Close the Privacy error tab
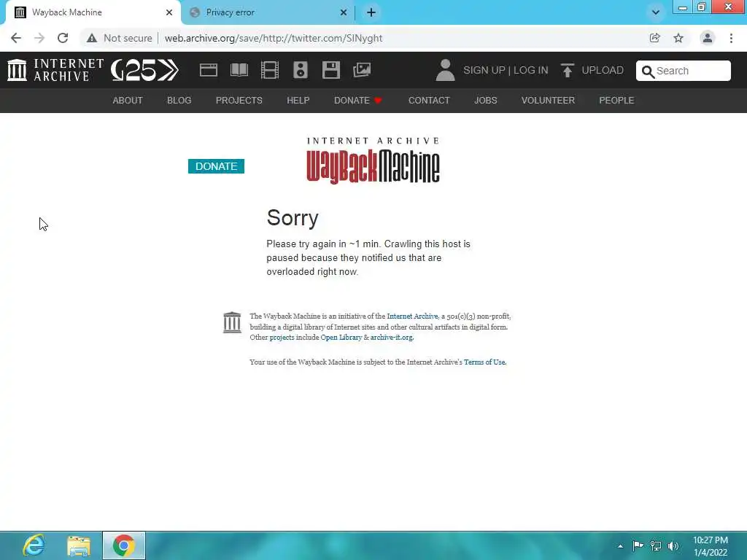The image size is (747, 560). click(x=344, y=12)
